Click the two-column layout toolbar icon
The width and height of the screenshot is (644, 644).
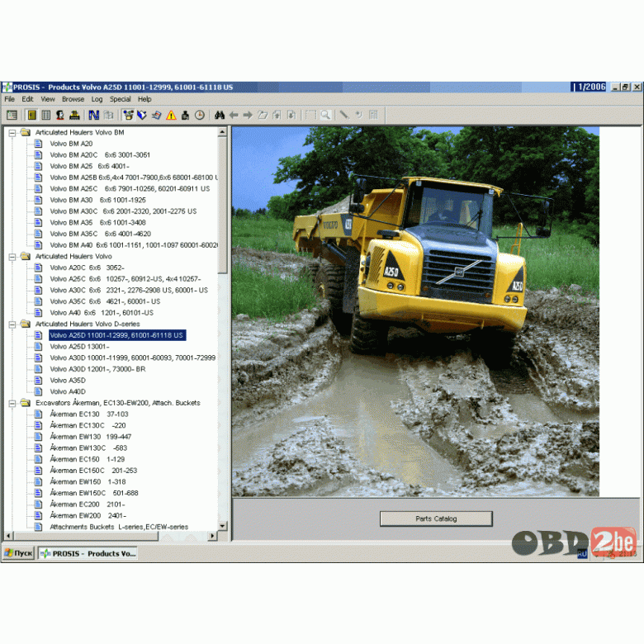tap(46, 115)
